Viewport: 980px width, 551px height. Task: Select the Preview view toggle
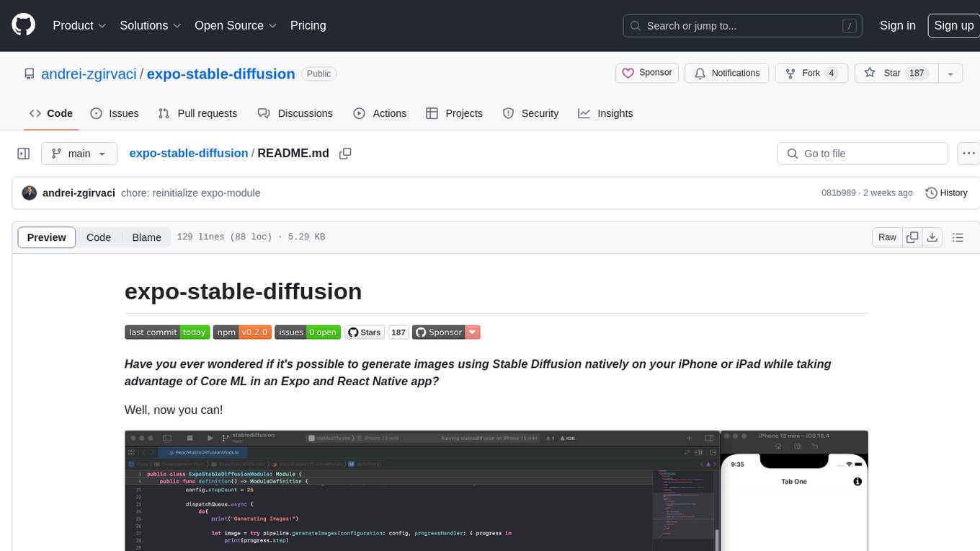(47, 237)
